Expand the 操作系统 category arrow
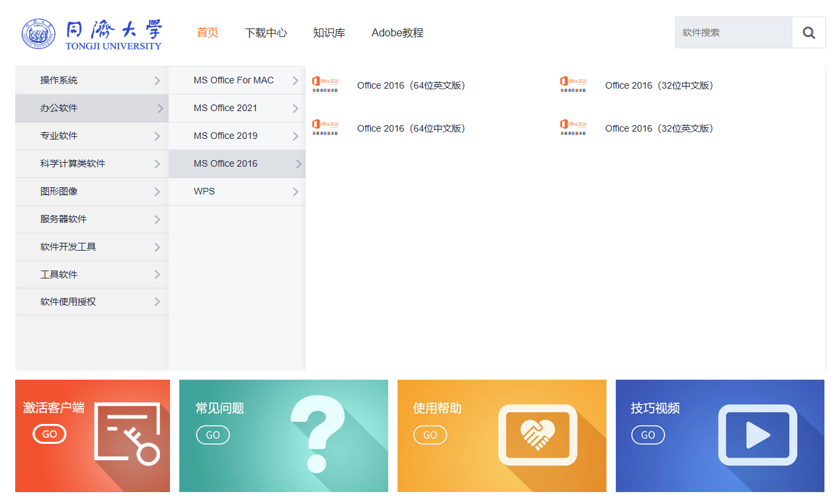Image resolution: width=838 pixels, height=504 pixels. point(157,81)
